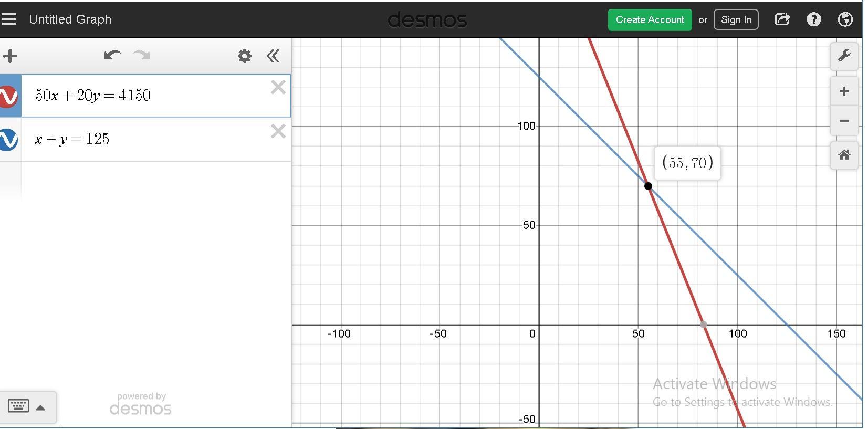
Task: Toggle visibility of the red 50x + 20y = 4150 line
Action: pyautogui.click(x=9, y=96)
